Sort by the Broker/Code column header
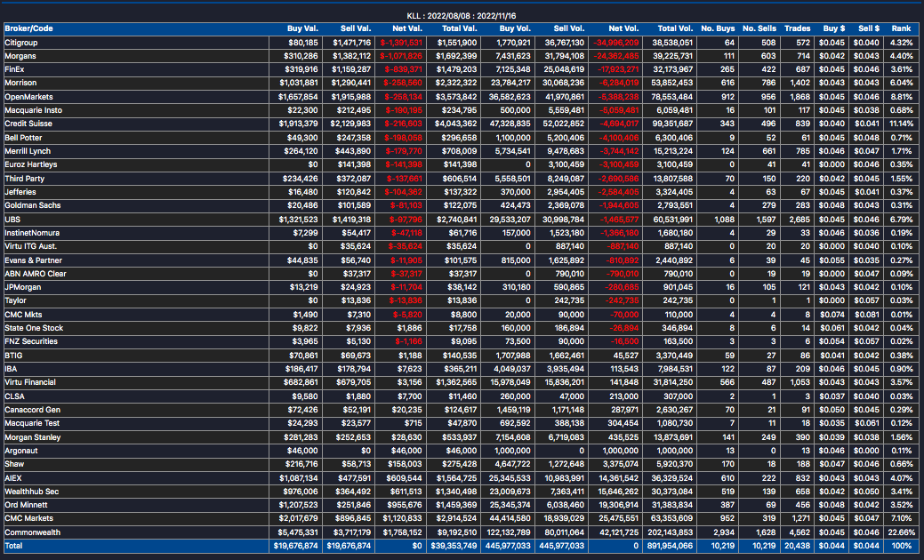This screenshot has width=924, height=560. [28, 28]
